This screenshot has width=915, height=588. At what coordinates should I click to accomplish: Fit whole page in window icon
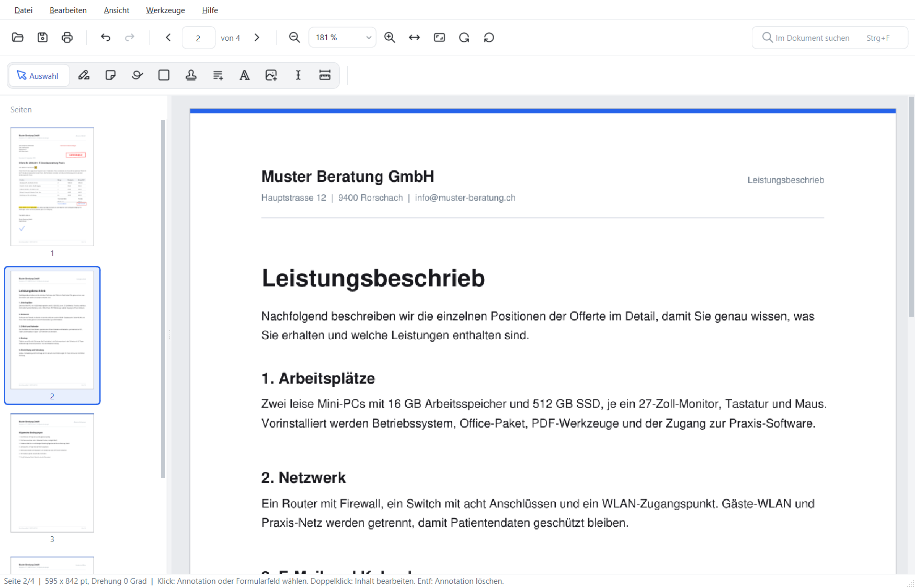pyautogui.click(x=439, y=37)
